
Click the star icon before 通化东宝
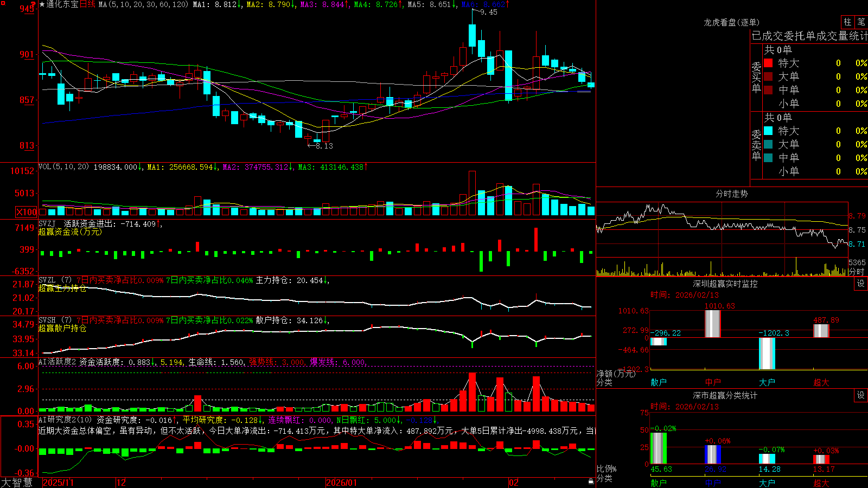(x=42, y=4)
